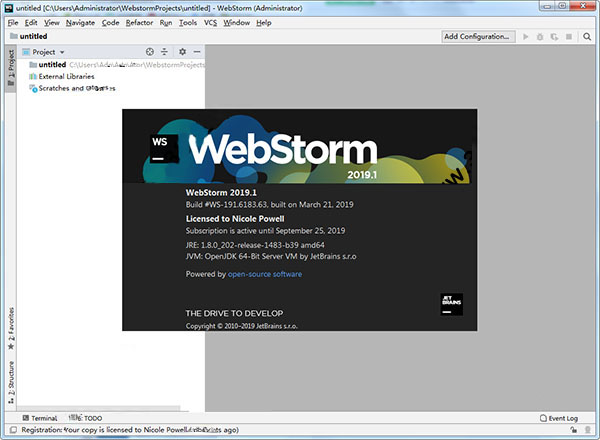Click the JVM OpenJDK line
Image resolution: width=600 pixels, height=440 pixels.
coord(271,256)
